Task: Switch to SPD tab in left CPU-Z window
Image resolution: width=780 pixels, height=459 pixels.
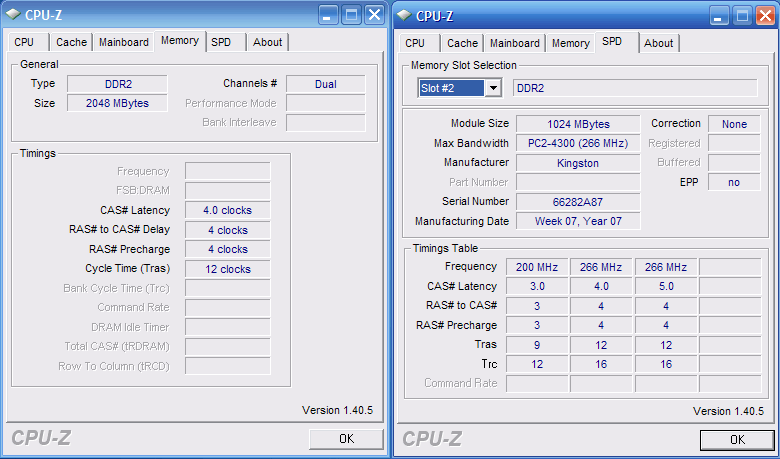Action: click(225, 42)
